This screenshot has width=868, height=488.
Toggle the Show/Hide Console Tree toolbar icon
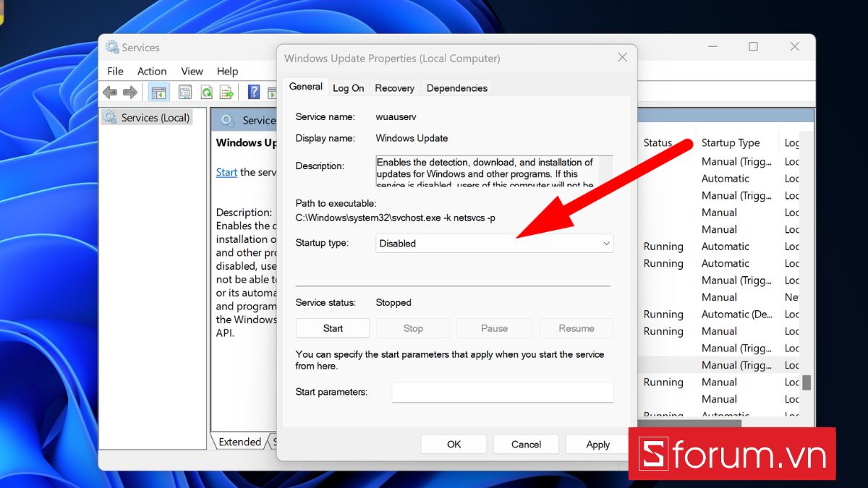pos(158,92)
